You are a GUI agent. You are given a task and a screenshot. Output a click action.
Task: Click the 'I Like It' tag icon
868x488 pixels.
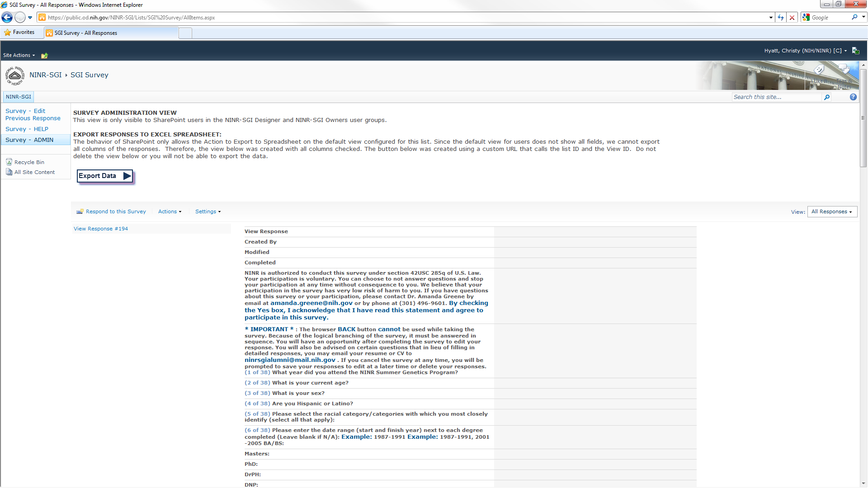tap(819, 70)
